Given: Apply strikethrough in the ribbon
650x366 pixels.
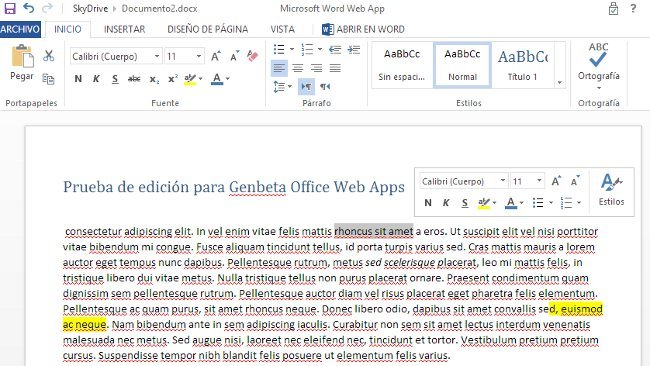Looking at the screenshot, I should click(x=134, y=79).
